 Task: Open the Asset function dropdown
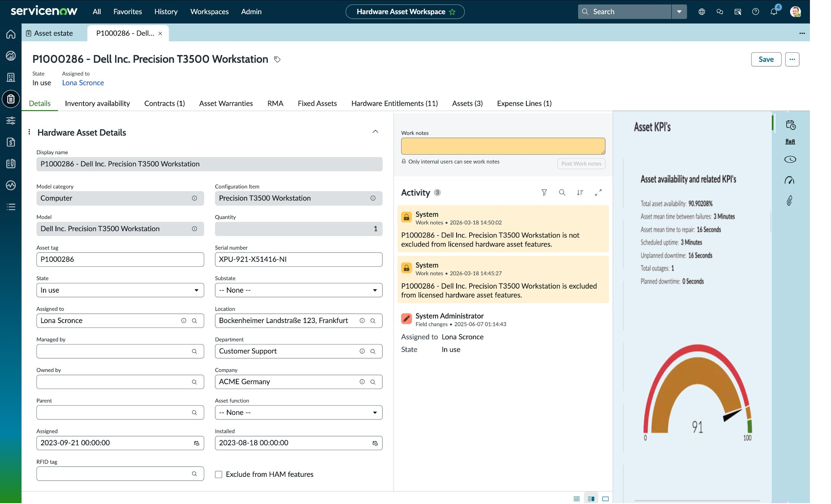[x=299, y=413]
